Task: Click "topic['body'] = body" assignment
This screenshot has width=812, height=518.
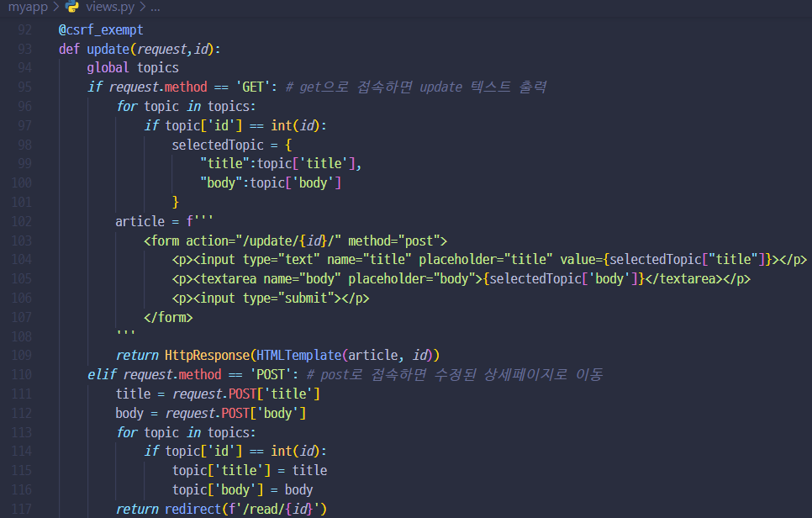Action: tap(242, 490)
